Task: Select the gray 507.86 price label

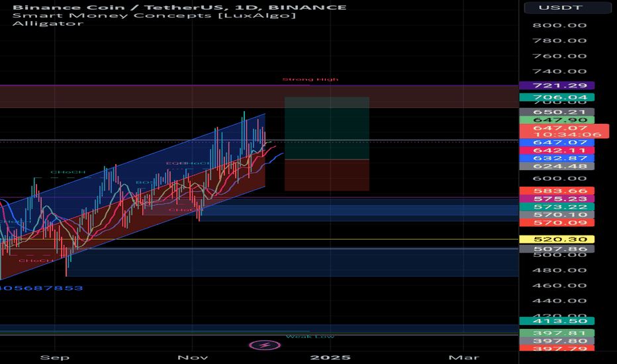Action: pos(557,249)
